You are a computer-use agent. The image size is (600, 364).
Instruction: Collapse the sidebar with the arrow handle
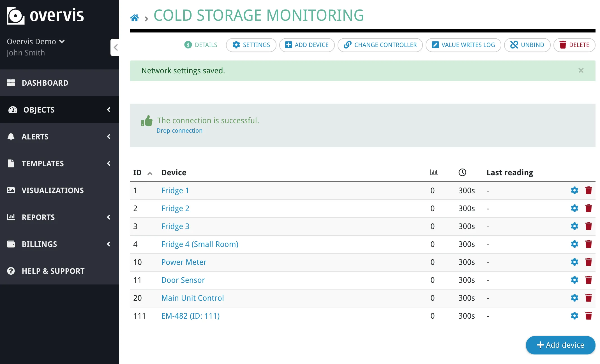click(115, 47)
